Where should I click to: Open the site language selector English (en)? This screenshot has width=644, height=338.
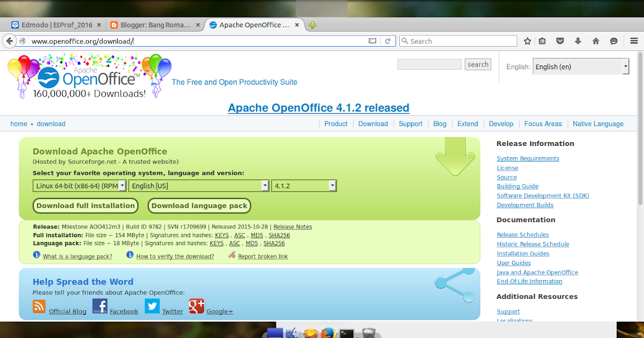tap(581, 67)
